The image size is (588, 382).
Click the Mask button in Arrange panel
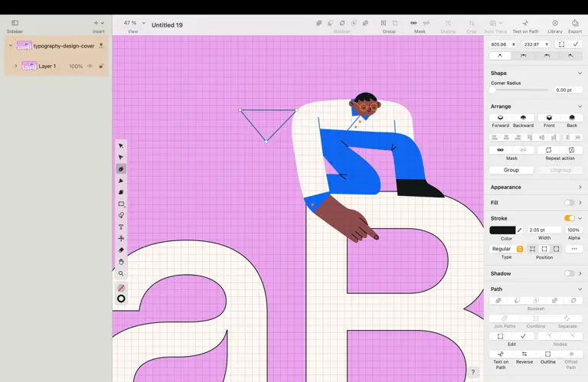[500, 150]
